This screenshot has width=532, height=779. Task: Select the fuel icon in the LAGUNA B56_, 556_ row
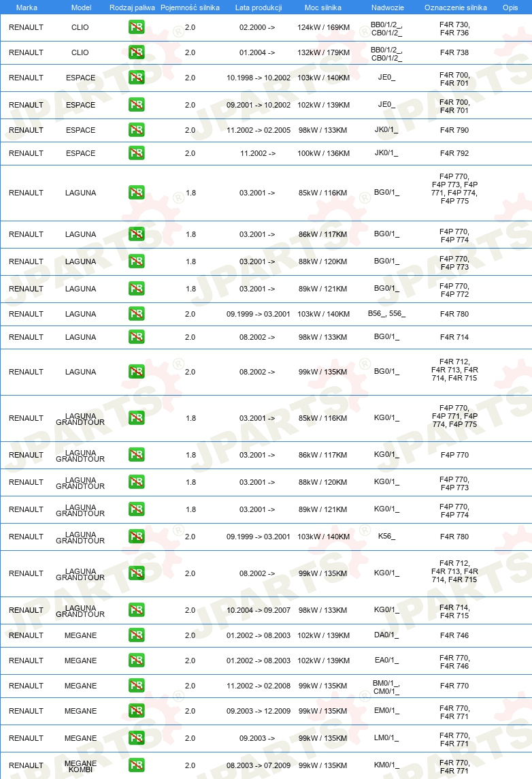coord(137,314)
